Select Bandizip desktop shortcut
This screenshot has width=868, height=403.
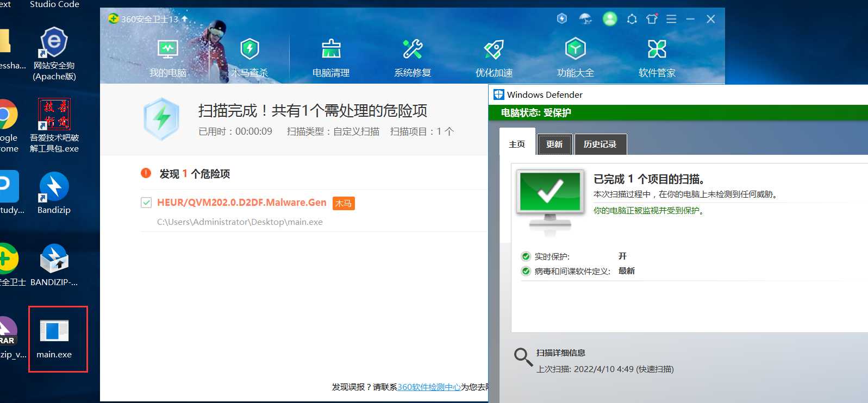click(x=54, y=193)
